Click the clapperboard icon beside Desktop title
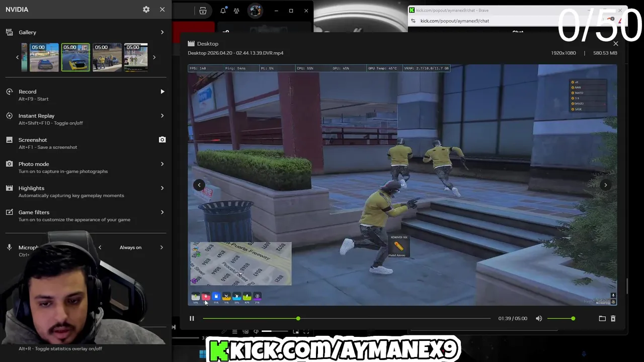 [x=191, y=44]
